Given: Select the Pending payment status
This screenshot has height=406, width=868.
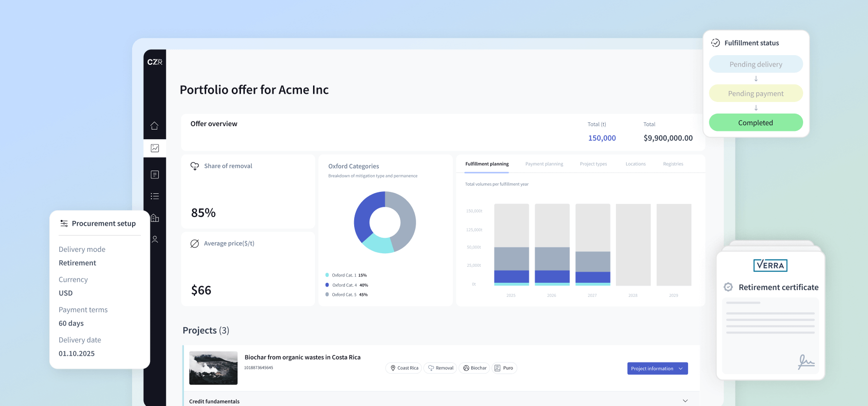Looking at the screenshot, I should pos(756,93).
